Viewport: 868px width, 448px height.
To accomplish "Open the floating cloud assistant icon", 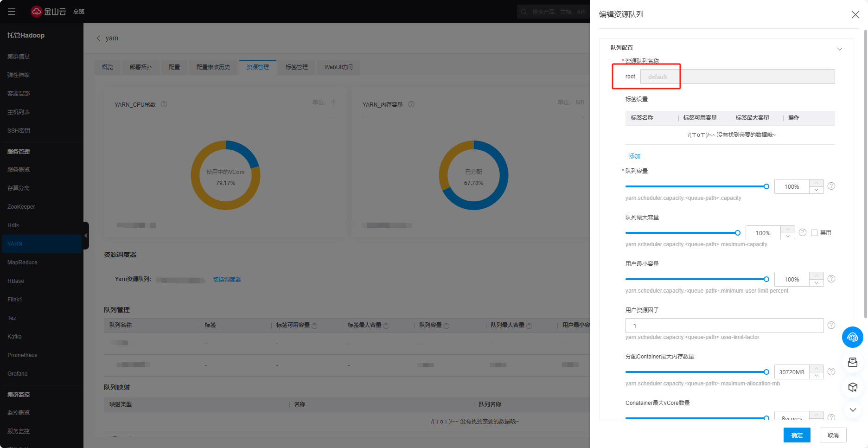I will point(852,337).
